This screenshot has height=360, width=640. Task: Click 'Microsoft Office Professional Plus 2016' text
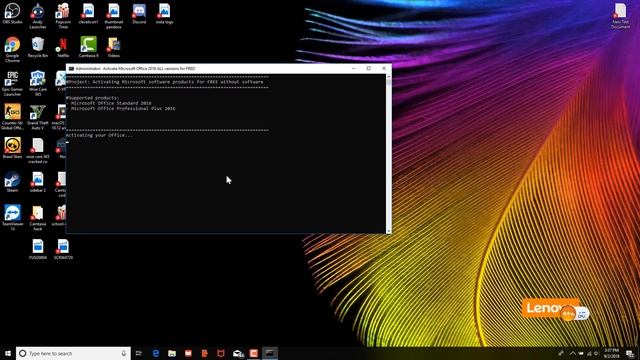(x=123, y=109)
